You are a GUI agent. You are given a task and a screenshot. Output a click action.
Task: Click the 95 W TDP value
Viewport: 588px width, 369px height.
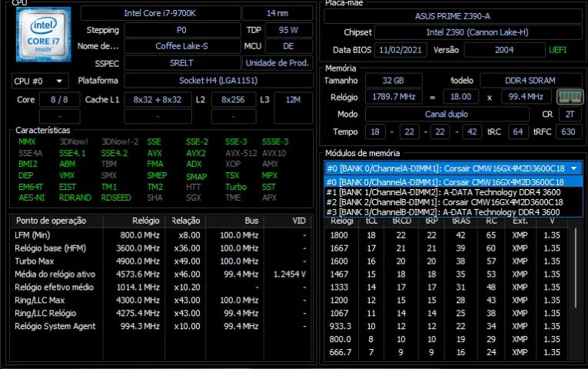click(x=288, y=30)
